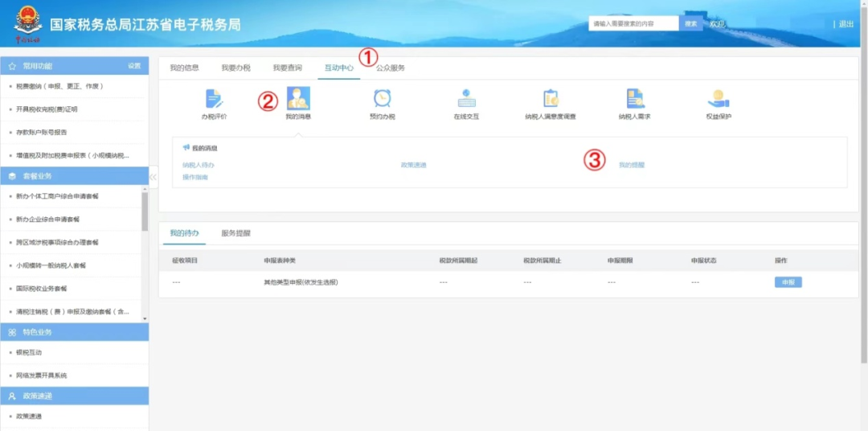This screenshot has width=868, height=431.
Task: Open the 政策速递 link under 我的消息
Action: (414, 165)
